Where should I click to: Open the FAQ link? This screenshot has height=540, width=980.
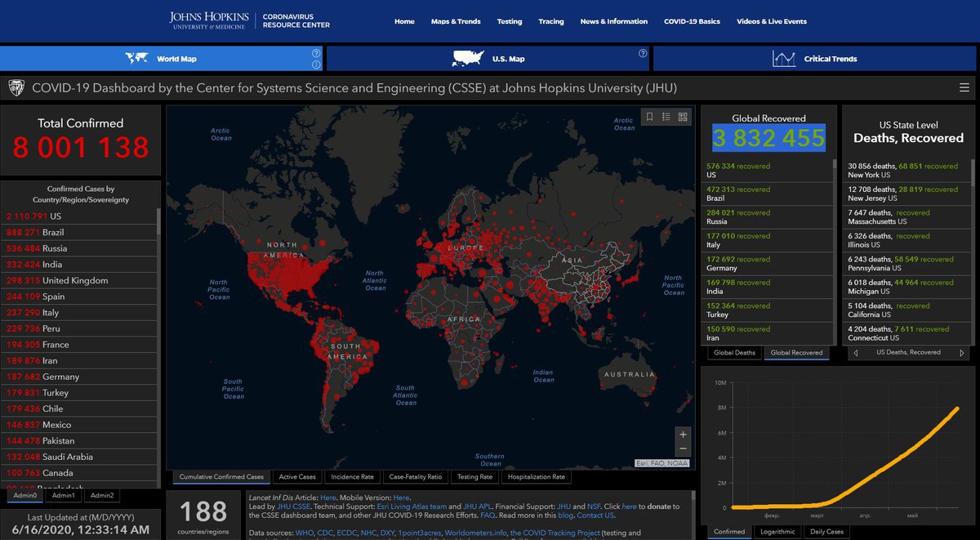point(488,516)
